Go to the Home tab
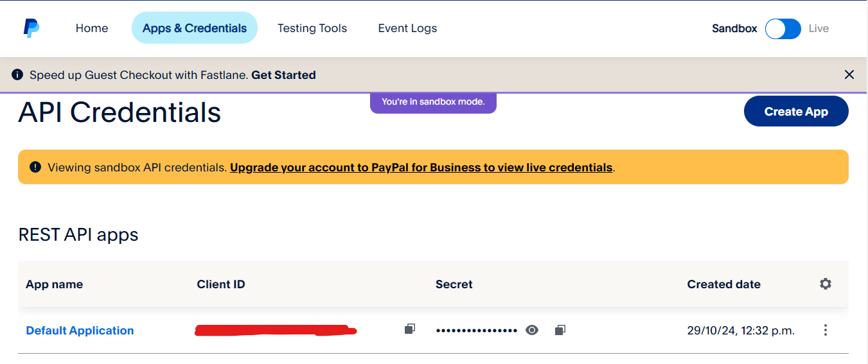Screen dimensions: 868x364 click(92, 28)
